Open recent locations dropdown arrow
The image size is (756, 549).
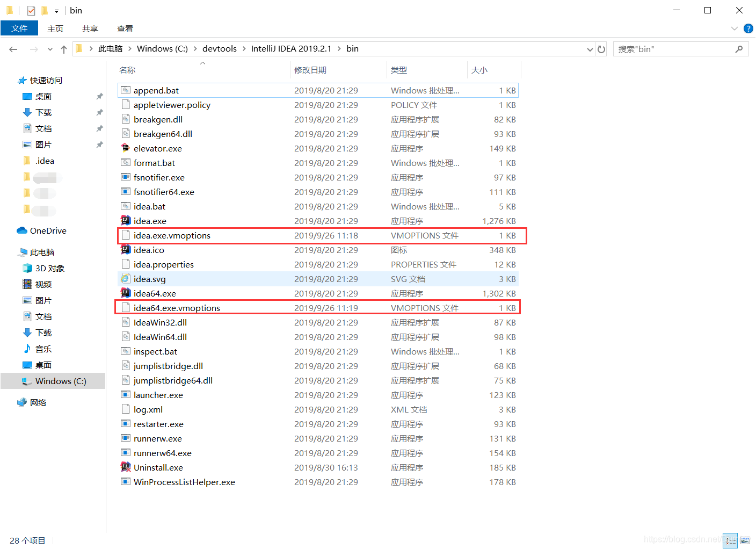[x=50, y=49]
